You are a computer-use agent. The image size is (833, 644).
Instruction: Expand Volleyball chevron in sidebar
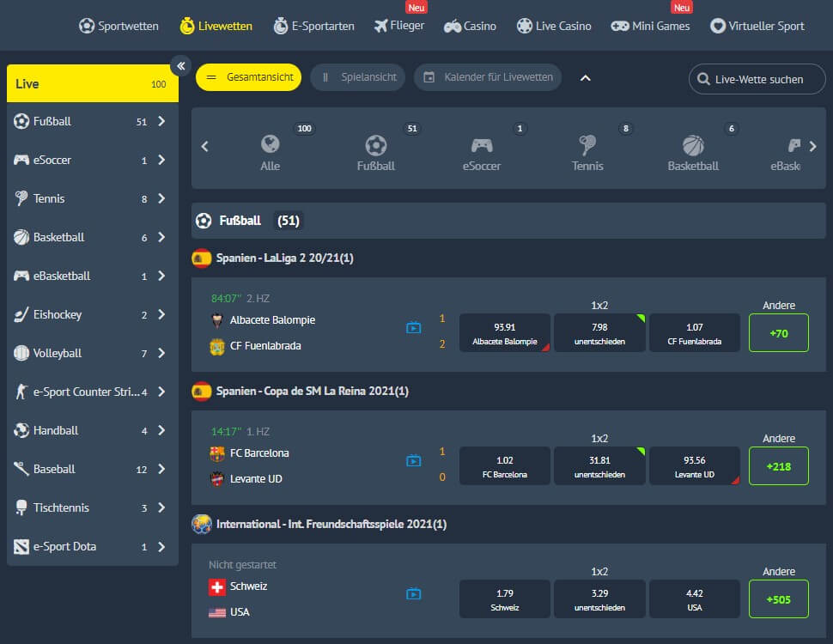pyautogui.click(x=161, y=353)
